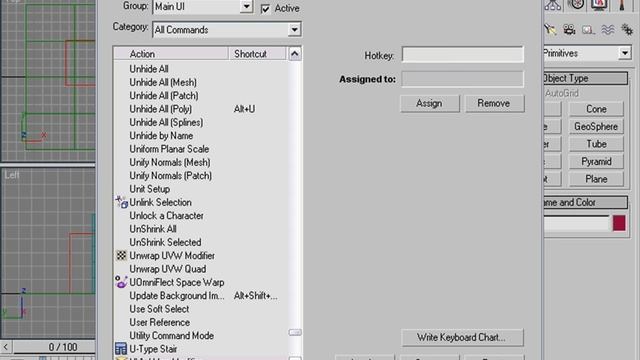Sort list by Action column header
Screen dimensions: 640x360
pos(171,54)
